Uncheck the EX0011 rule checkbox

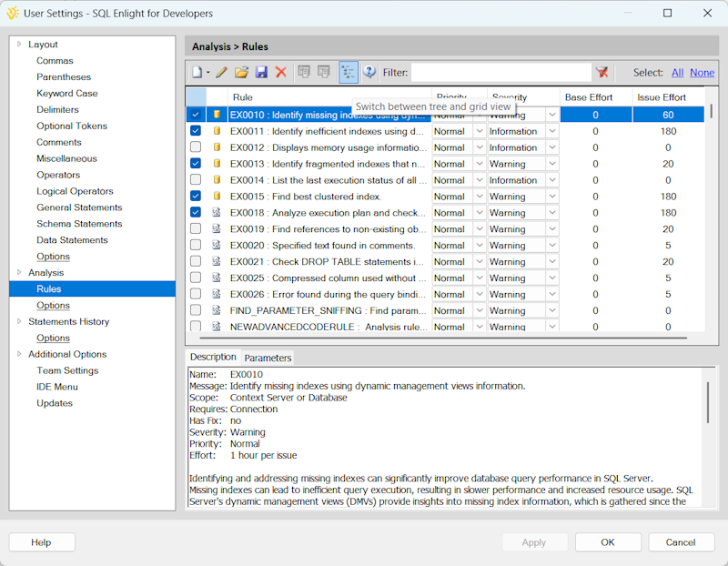click(196, 131)
